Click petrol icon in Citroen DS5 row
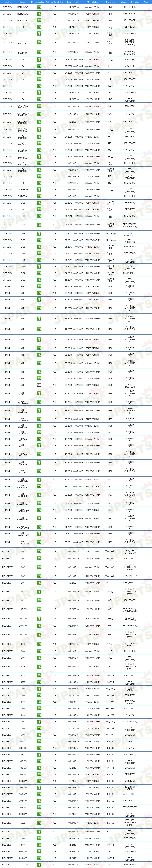 (39, 280)
